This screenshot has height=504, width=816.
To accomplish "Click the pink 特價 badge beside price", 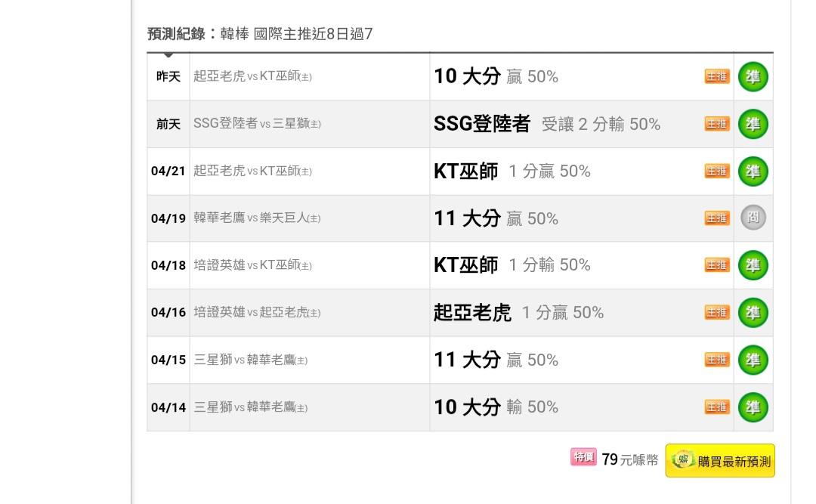I will 584,457.
